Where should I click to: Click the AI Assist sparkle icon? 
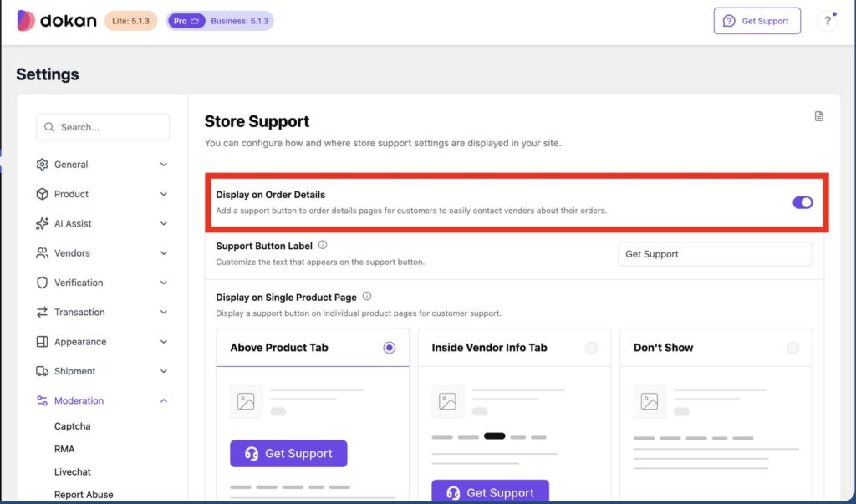click(x=42, y=223)
